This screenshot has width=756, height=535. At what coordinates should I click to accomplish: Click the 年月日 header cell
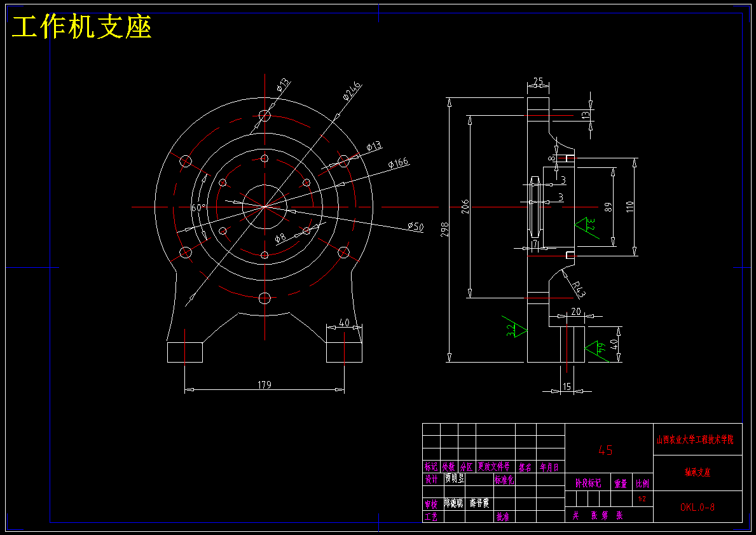(549, 467)
